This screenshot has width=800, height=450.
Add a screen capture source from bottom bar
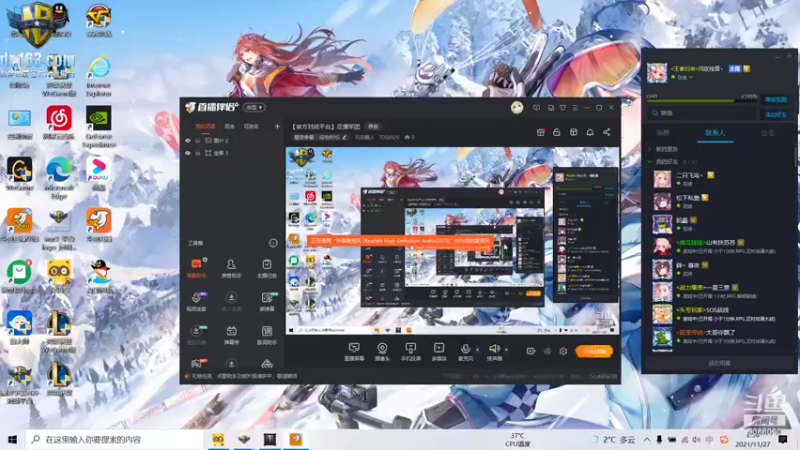[x=354, y=352]
